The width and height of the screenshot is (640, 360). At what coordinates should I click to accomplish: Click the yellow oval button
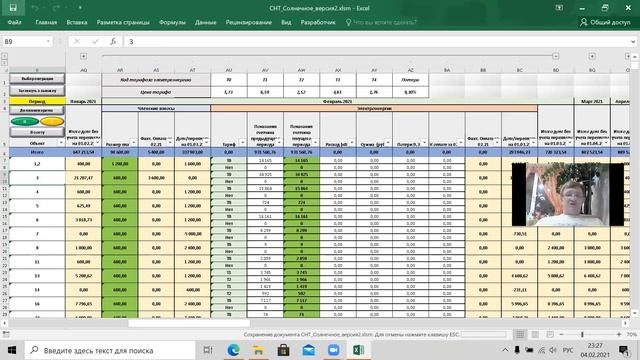tap(52, 121)
